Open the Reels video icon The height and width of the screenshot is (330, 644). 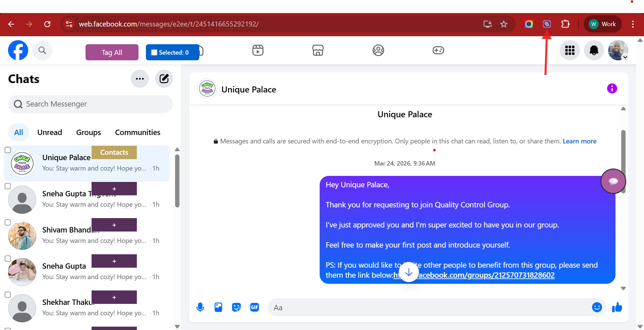coord(258,50)
